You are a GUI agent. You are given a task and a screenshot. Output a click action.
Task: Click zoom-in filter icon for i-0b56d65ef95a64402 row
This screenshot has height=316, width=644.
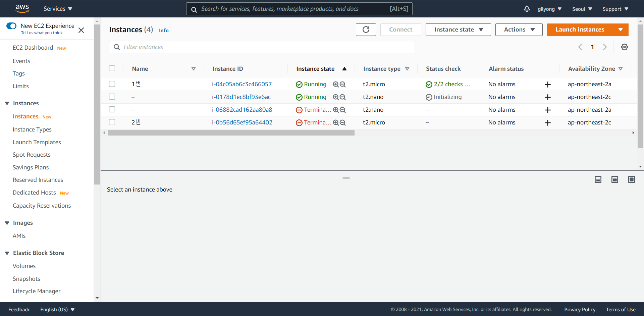tap(336, 122)
